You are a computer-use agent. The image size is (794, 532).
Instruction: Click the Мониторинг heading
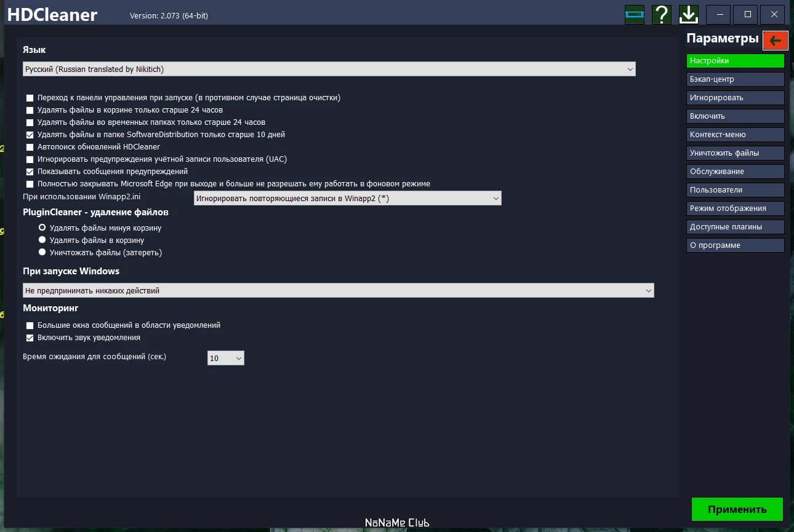coord(50,308)
